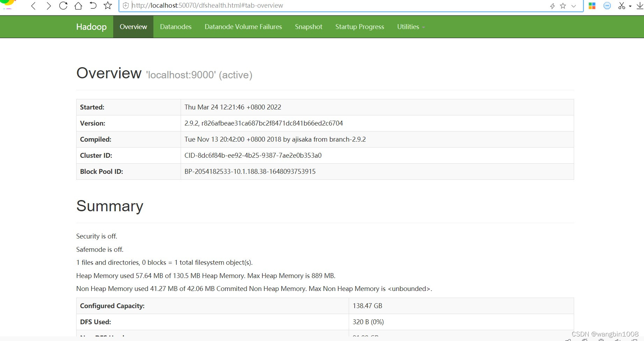Open the colorful four-square apps icon
The height and width of the screenshot is (341, 644).
tap(592, 6)
